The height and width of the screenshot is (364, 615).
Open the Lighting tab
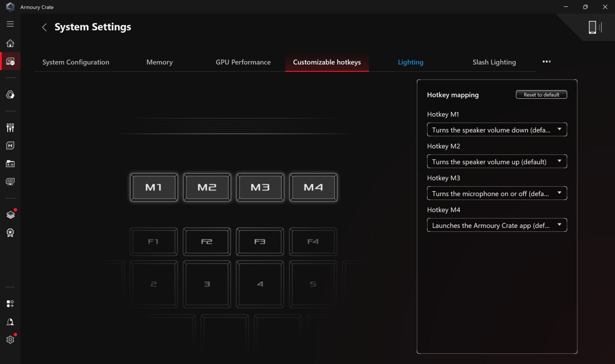point(411,62)
